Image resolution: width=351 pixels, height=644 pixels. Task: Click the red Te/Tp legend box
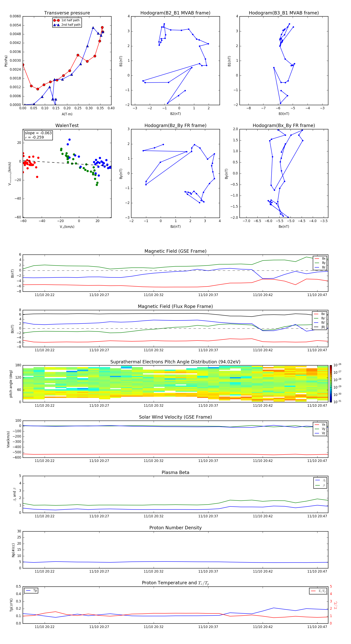[318, 591]
